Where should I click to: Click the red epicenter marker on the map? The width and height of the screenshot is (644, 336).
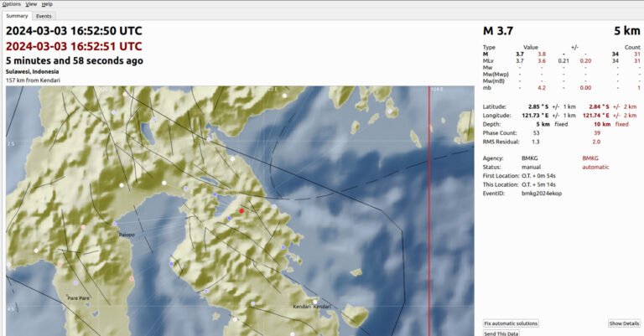point(241,211)
